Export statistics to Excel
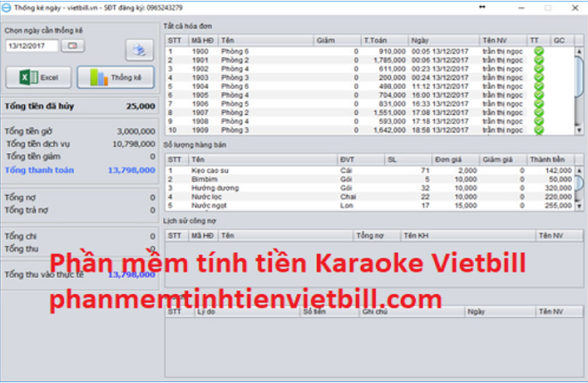 [x=38, y=77]
